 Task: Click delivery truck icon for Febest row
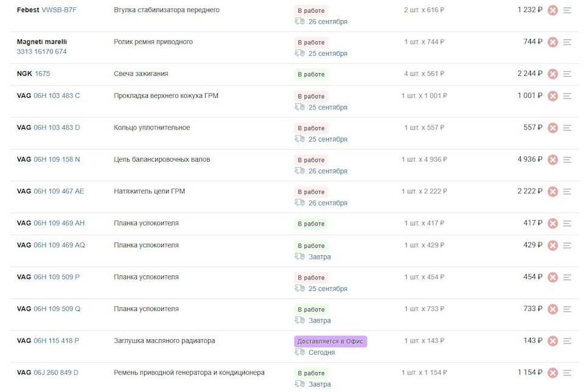tap(299, 21)
